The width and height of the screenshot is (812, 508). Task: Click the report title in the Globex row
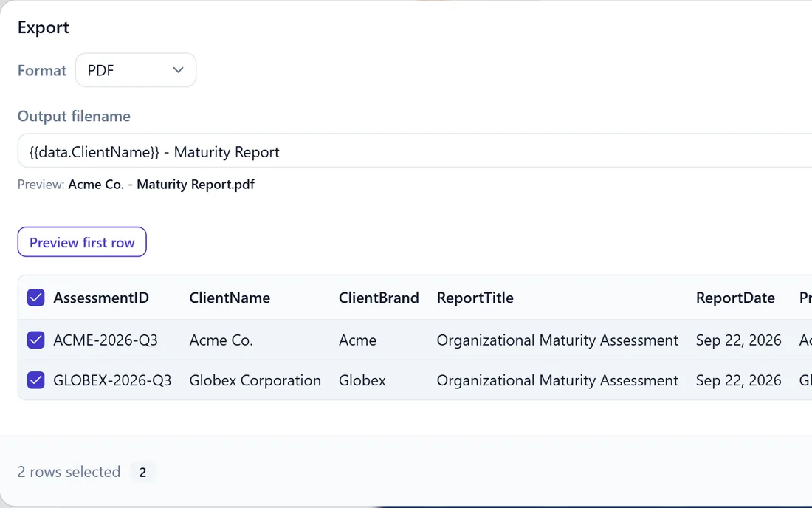(557, 380)
